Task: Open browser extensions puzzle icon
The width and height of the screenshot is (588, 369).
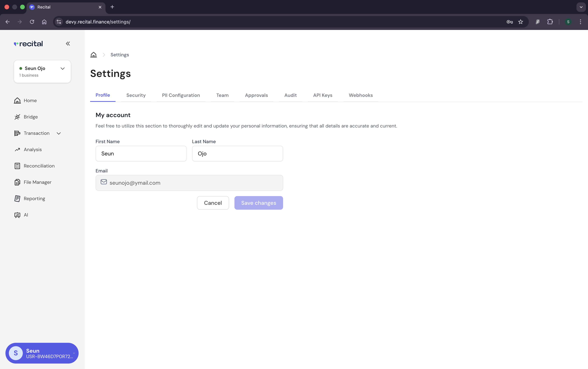Action: point(550,22)
